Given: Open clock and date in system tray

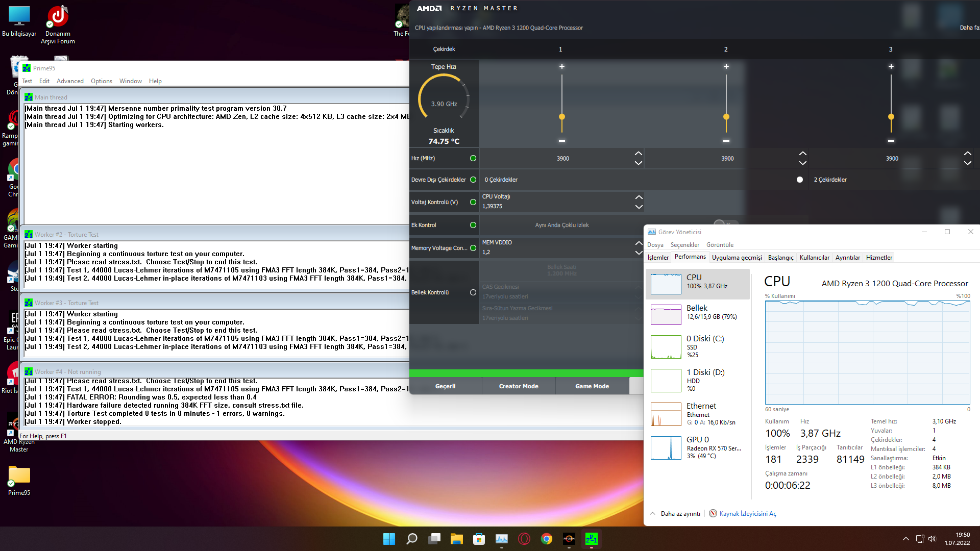Looking at the screenshot, I should [957, 539].
